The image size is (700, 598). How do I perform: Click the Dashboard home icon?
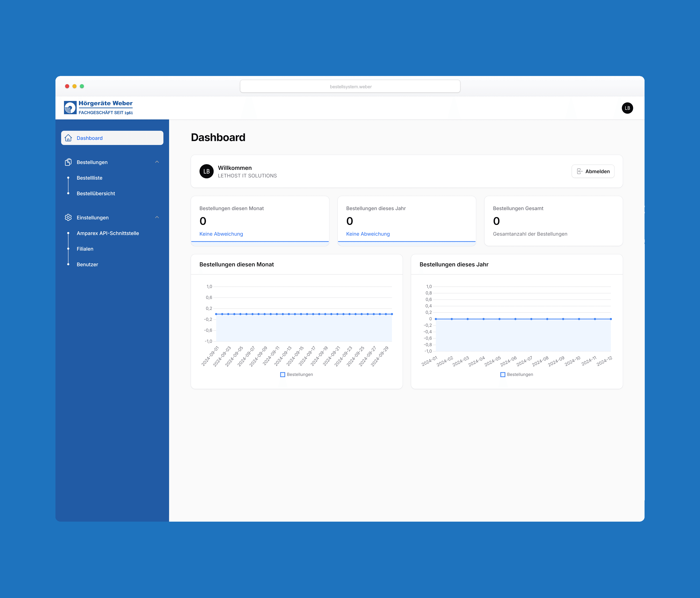pyautogui.click(x=68, y=138)
